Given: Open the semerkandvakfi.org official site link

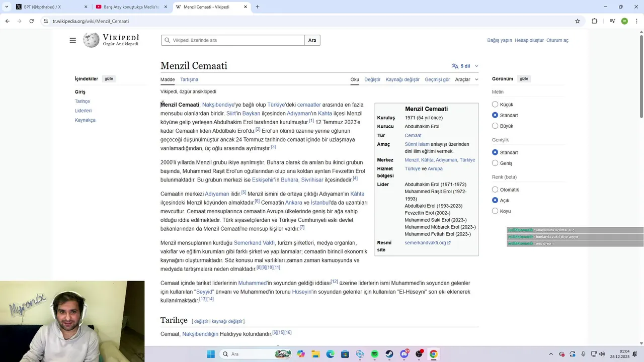Looking at the screenshot, I should tap(428, 243).
